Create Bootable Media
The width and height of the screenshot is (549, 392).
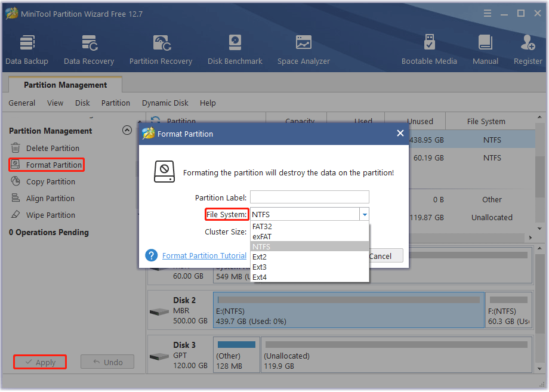[x=429, y=50]
